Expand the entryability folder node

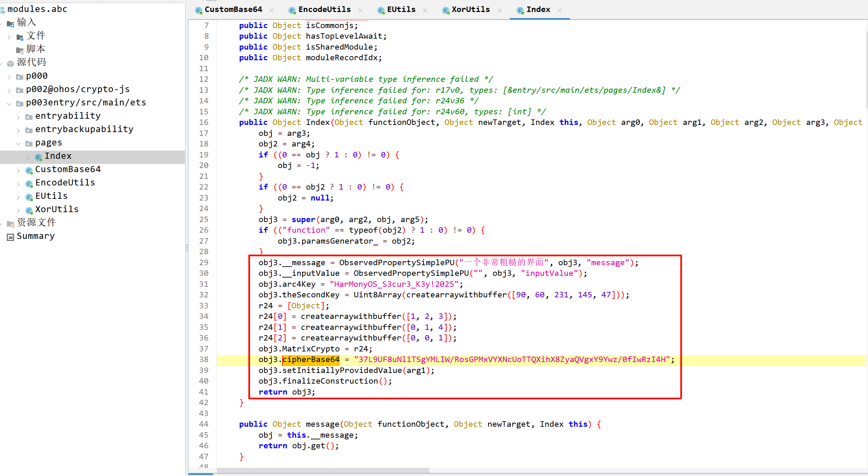click(x=18, y=117)
